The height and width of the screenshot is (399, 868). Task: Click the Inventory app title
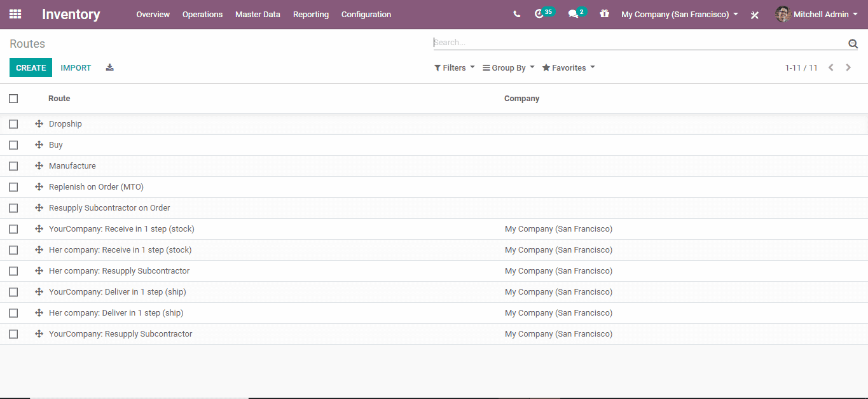71,14
